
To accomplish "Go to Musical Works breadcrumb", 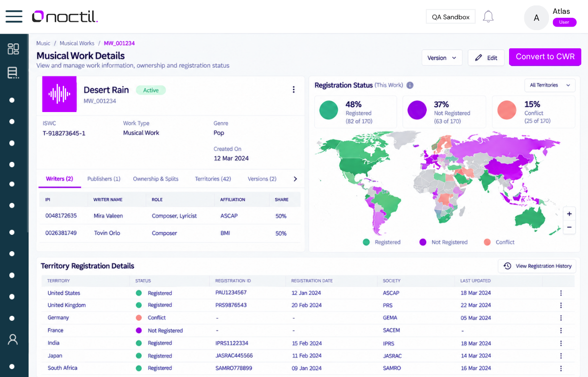I will click(x=77, y=43).
